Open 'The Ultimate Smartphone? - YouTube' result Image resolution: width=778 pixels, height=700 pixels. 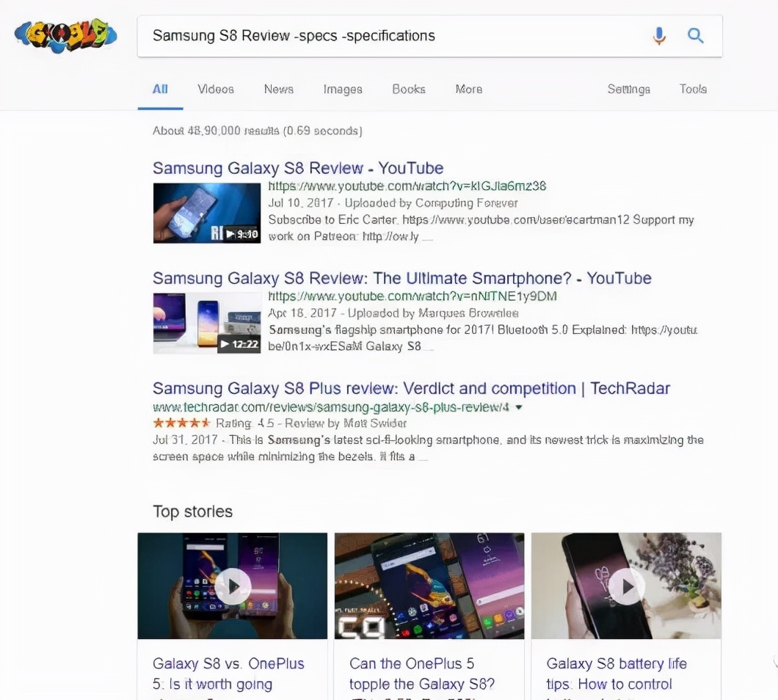[402, 278]
